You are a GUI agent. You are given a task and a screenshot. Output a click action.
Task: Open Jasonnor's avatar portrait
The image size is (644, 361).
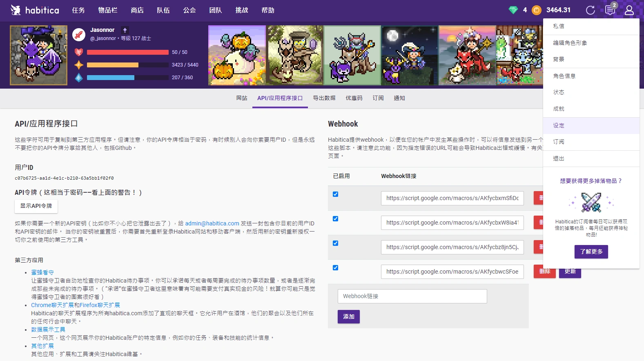pos(39,56)
